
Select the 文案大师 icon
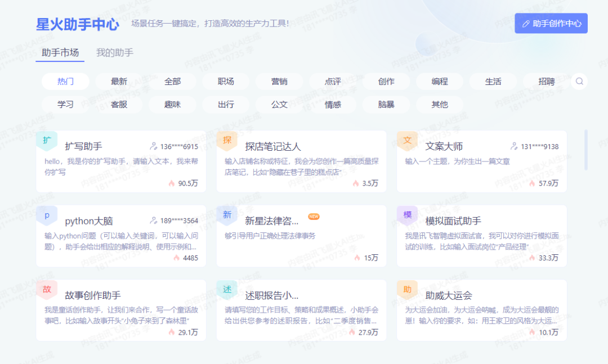407,141
